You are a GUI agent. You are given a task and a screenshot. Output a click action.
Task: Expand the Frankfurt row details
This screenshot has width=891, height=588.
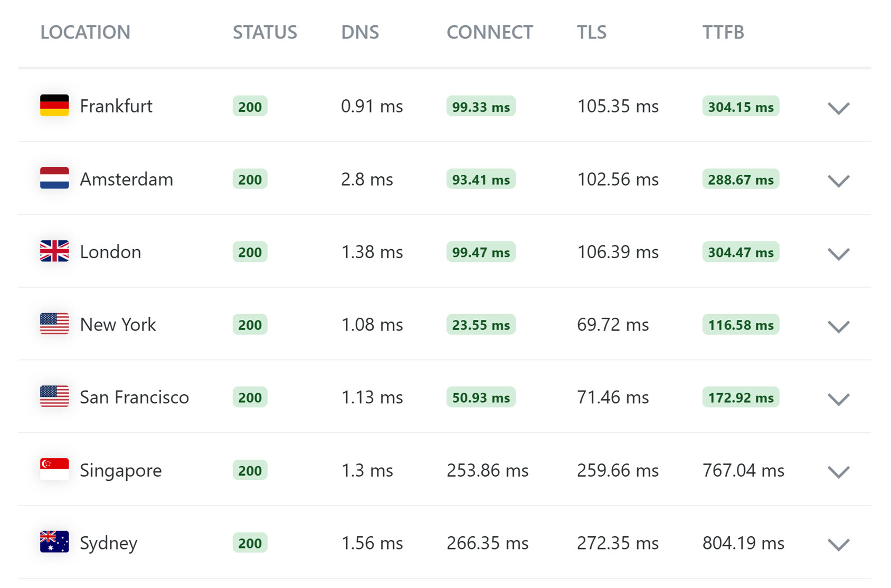[x=839, y=108]
